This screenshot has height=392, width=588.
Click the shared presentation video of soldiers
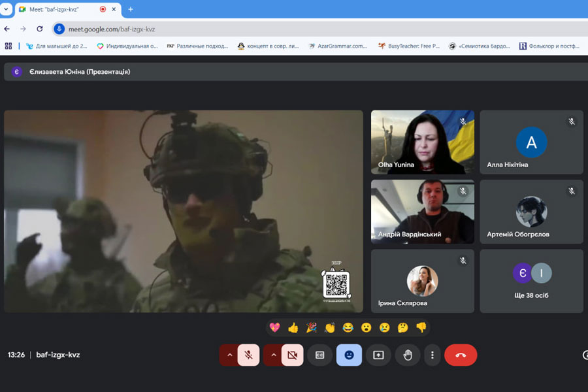point(184,211)
